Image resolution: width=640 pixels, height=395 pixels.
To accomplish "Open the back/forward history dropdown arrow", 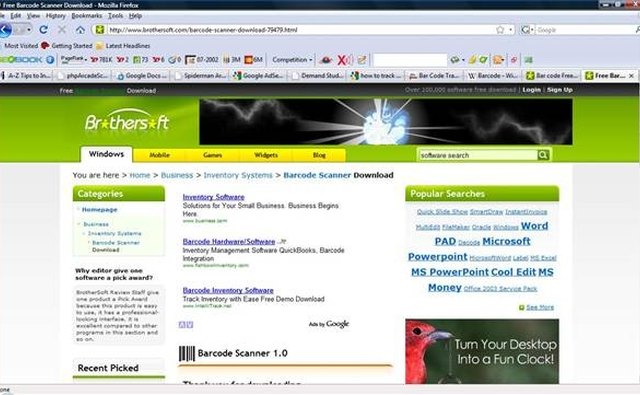I will (29, 30).
